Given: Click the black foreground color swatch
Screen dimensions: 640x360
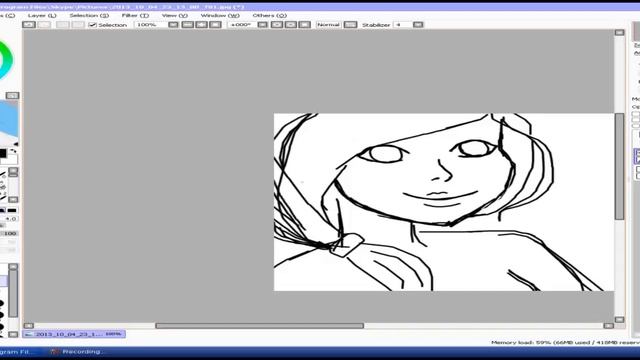Looking at the screenshot, I should (2, 153).
